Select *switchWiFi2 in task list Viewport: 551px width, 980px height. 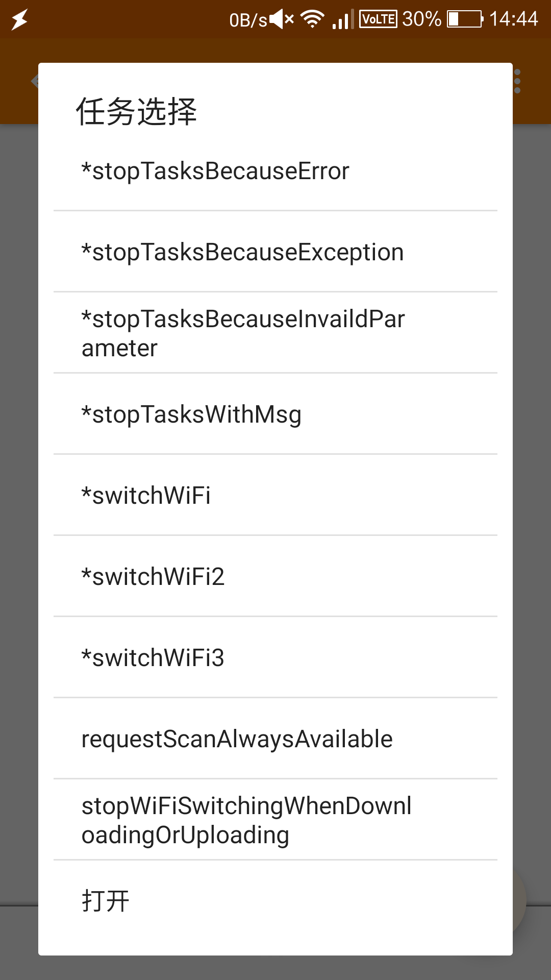coord(275,576)
